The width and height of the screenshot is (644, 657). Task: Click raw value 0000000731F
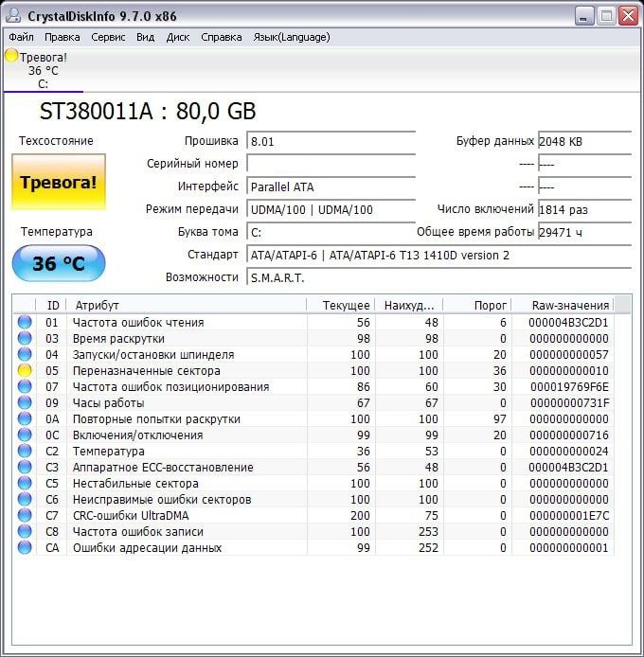point(569,402)
